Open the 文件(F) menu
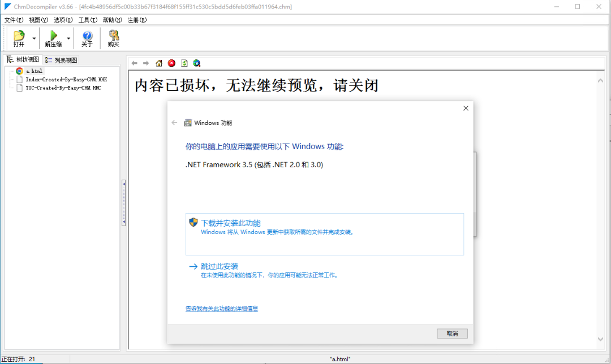611x364 pixels. [x=14, y=20]
